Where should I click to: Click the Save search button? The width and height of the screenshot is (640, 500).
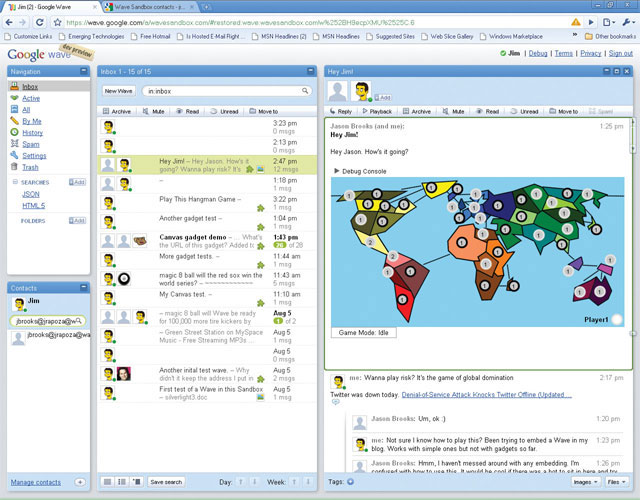coord(166,482)
